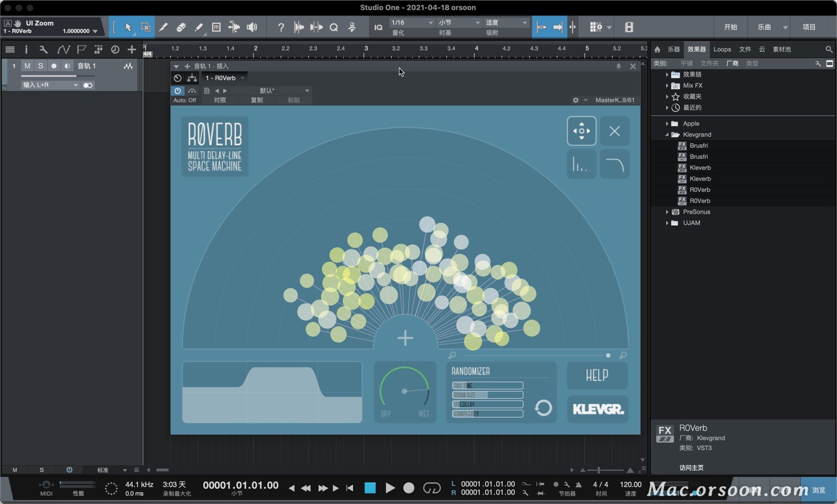Select the Arrow tool in toolbar
The height and width of the screenshot is (504, 837).
point(128,27)
